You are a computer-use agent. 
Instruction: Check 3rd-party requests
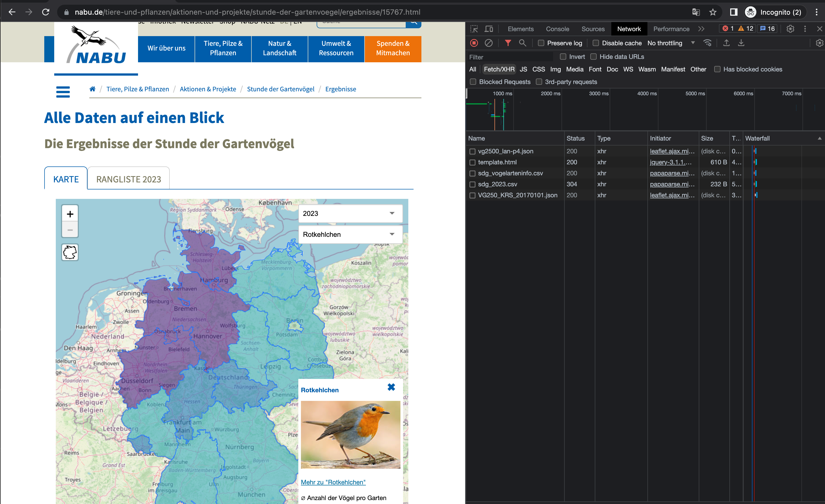539,82
